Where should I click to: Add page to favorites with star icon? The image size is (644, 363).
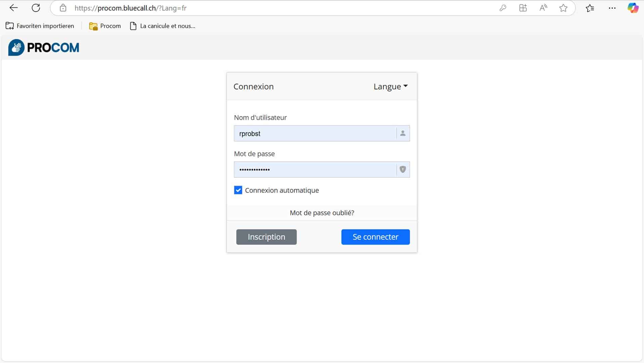(x=563, y=8)
